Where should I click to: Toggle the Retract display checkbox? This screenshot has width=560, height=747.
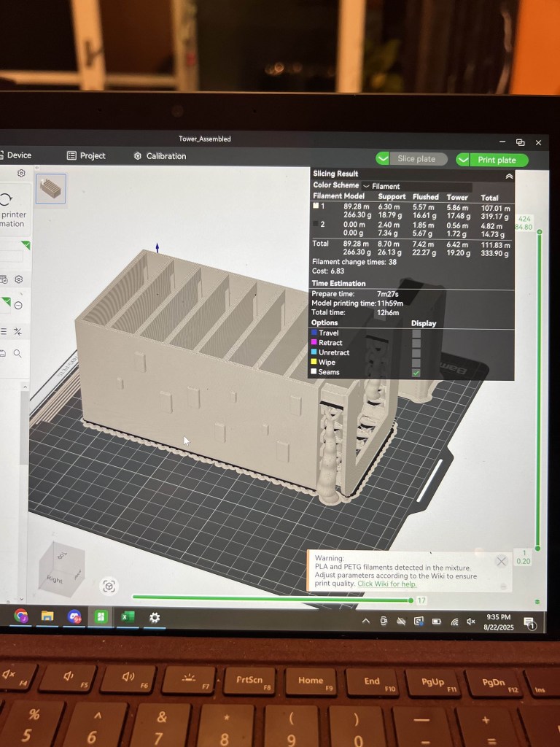click(416, 343)
